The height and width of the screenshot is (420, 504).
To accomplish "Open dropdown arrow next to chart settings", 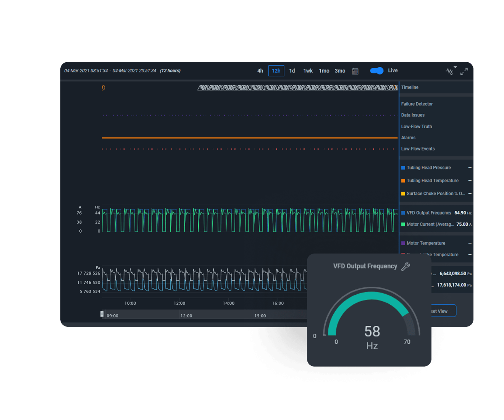I will pos(455,67).
